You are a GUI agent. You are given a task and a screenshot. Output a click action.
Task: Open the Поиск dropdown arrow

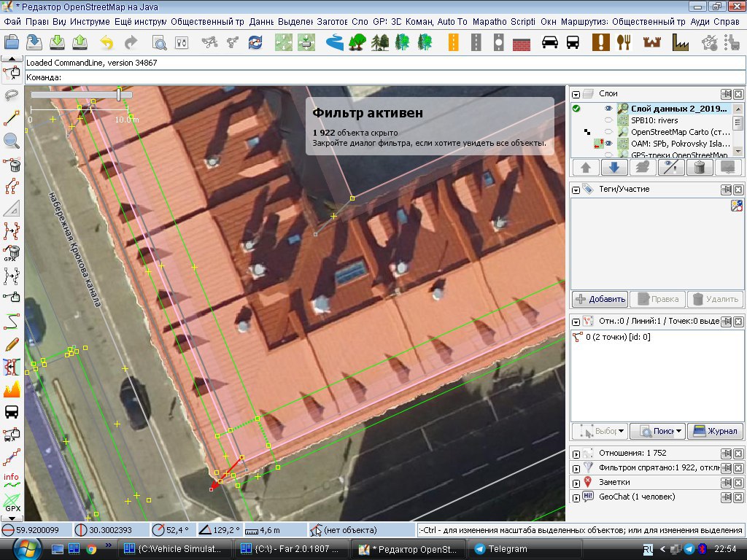tap(679, 431)
